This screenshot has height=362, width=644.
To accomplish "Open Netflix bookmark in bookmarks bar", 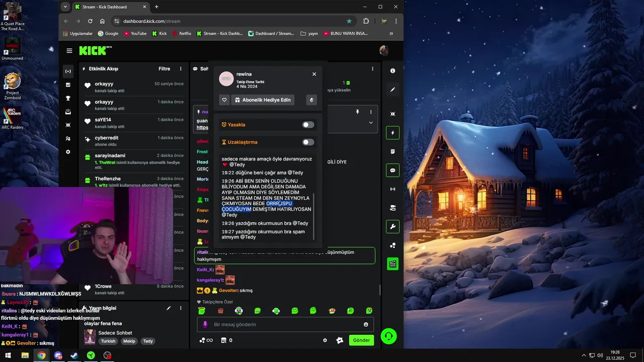I will coord(182,34).
